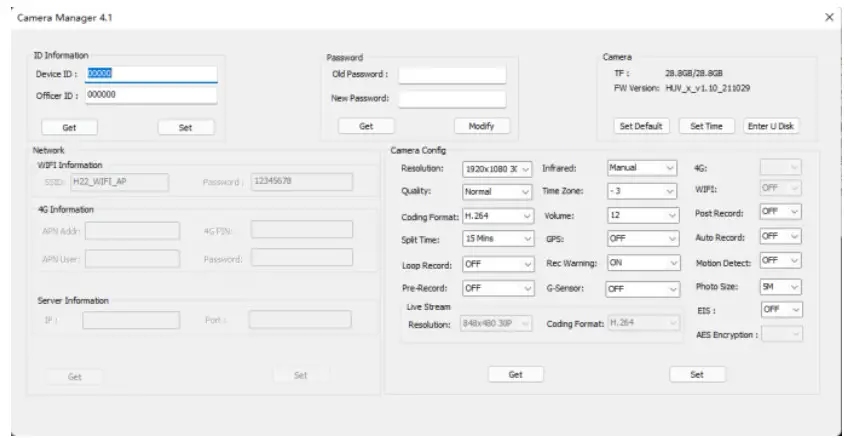Click the Modify password button
Screen dimensions: 844x443
tap(481, 126)
